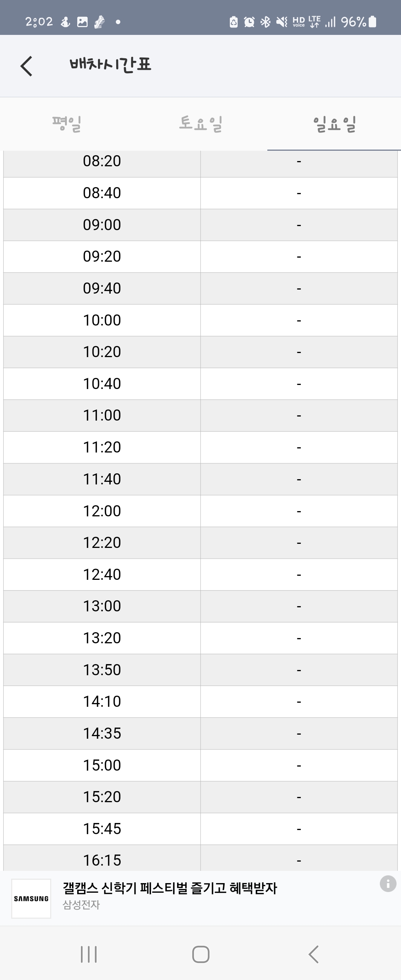Tap the alarm icon in status bar
The image size is (401, 980).
click(x=249, y=22)
